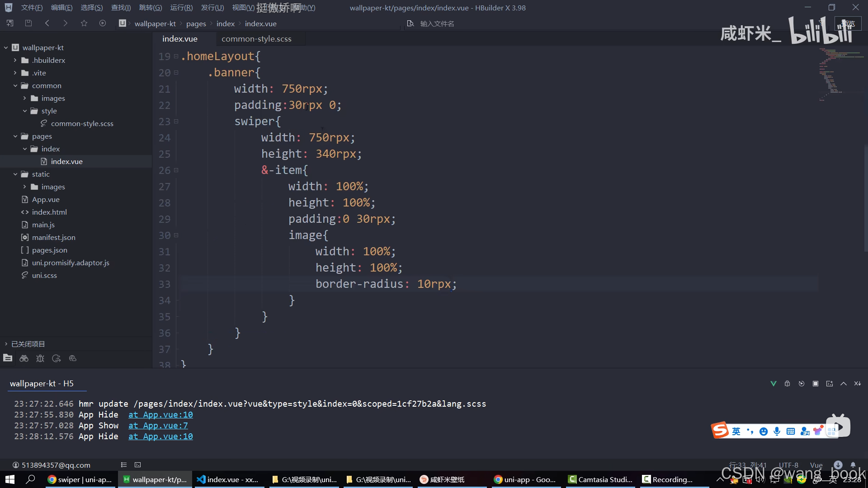
Task: Open the 运行(R) menu
Action: point(181,8)
